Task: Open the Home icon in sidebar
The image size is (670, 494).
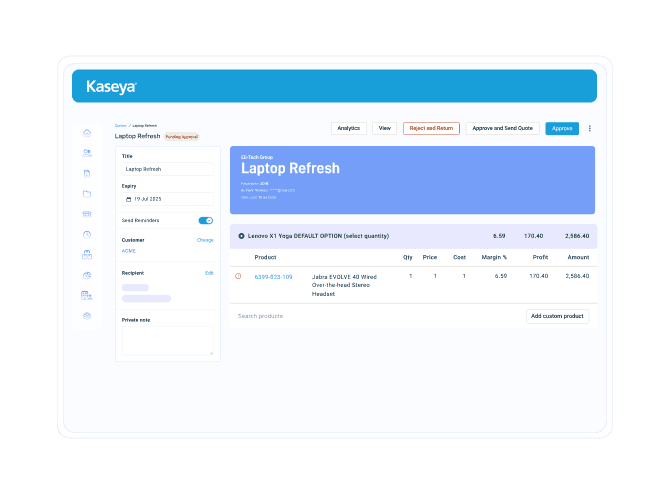Action: 87,132
